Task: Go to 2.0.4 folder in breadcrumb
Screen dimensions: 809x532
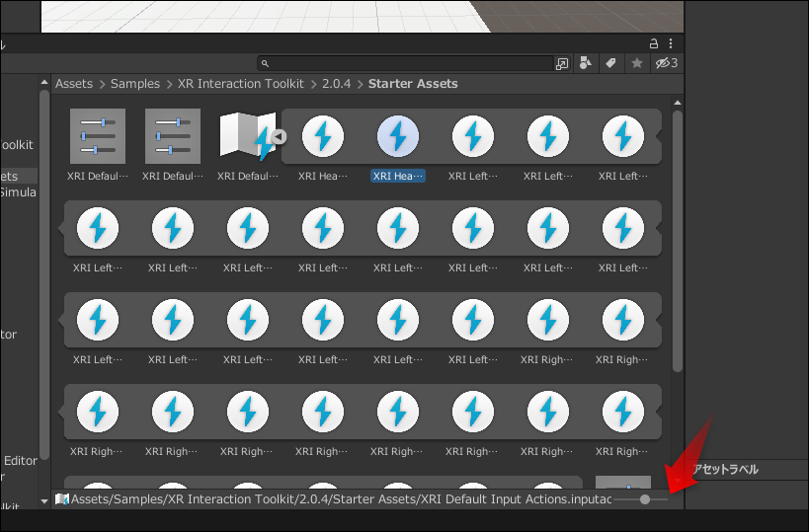Action: click(x=337, y=84)
